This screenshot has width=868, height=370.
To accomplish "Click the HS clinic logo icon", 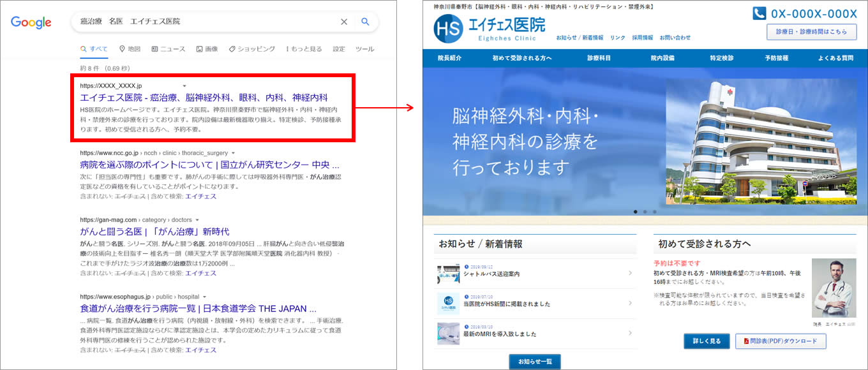I will [x=448, y=29].
